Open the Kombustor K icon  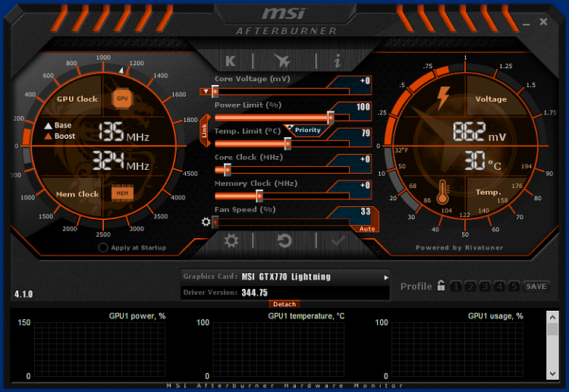click(x=230, y=61)
